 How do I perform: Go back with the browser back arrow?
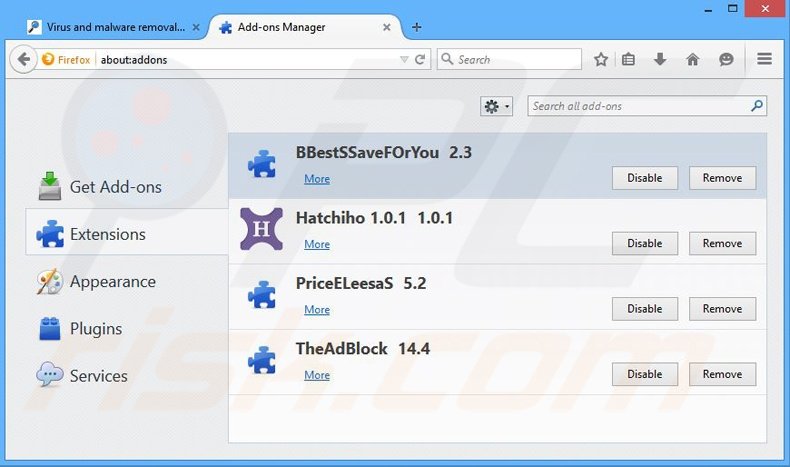pos(23,59)
